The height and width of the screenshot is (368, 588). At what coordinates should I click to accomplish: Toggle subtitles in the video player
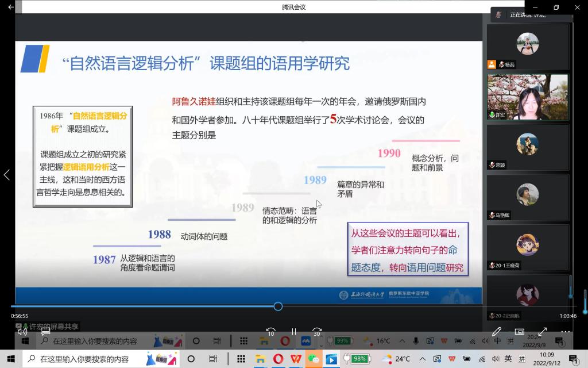[45, 332]
